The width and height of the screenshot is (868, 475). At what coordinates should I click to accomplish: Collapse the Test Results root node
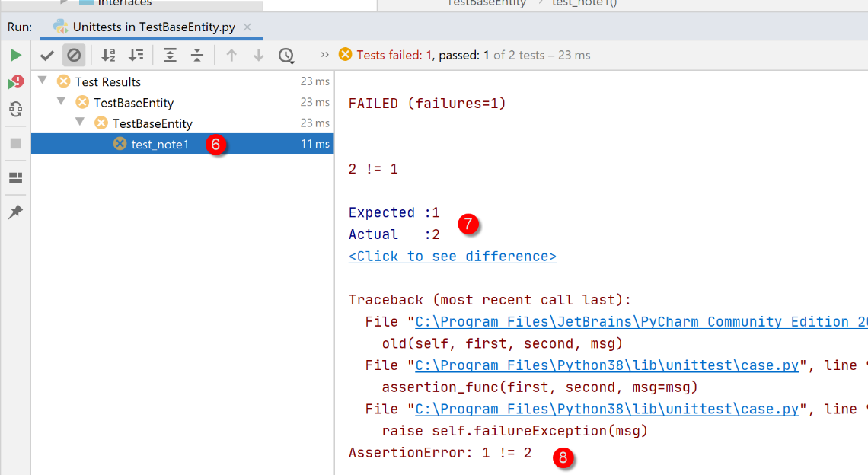43,81
